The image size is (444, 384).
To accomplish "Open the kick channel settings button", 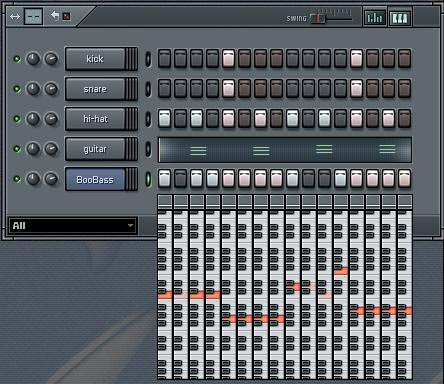I will coord(101,59).
